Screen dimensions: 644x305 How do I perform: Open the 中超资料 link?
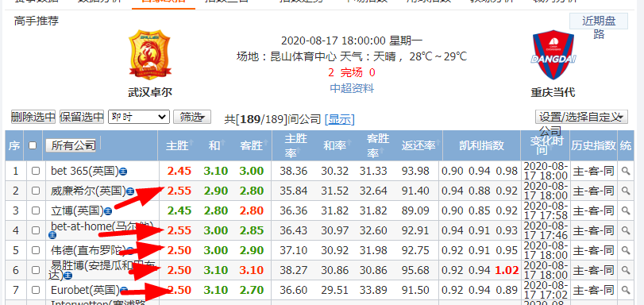pyautogui.click(x=352, y=88)
